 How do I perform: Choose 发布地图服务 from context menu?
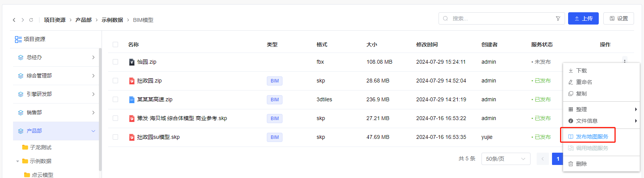(x=591, y=137)
